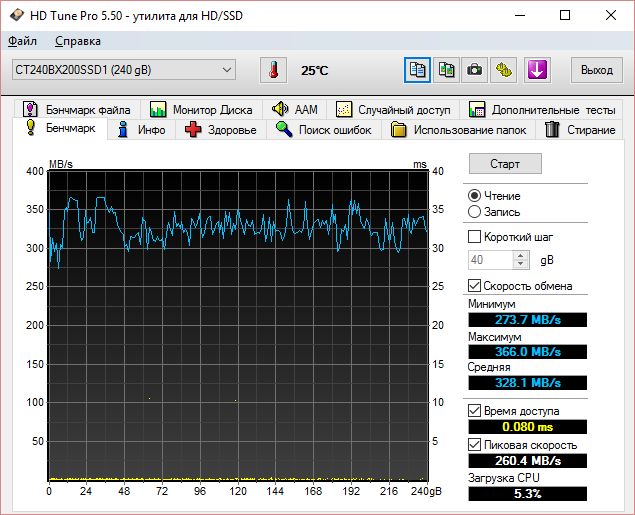Switch to the Использование папок tab
Image resolution: width=635 pixels, height=515 pixels.
coord(460,130)
